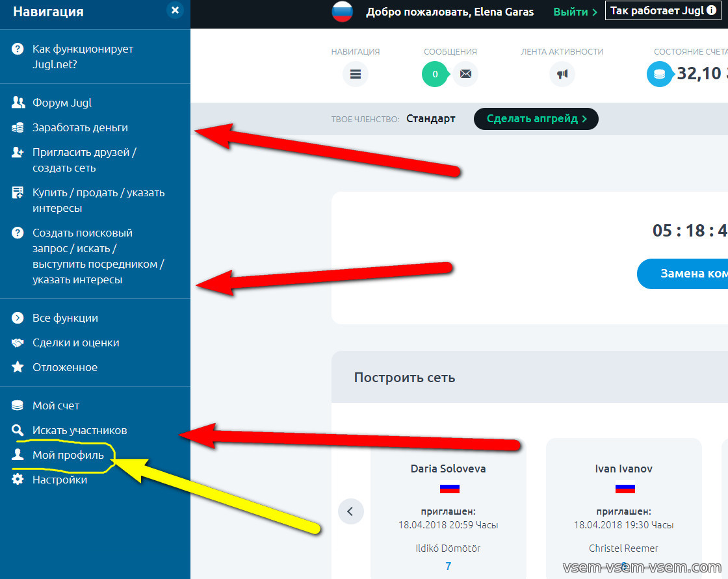Expand the Все функции entry
Screen dimensions: 728x579
click(x=65, y=318)
